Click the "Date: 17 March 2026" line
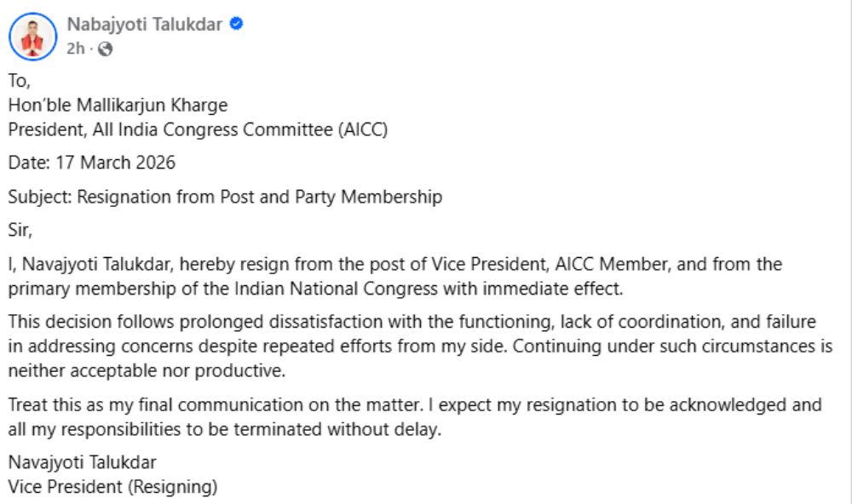Image resolution: width=852 pixels, height=504 pixels. point(92,162)
